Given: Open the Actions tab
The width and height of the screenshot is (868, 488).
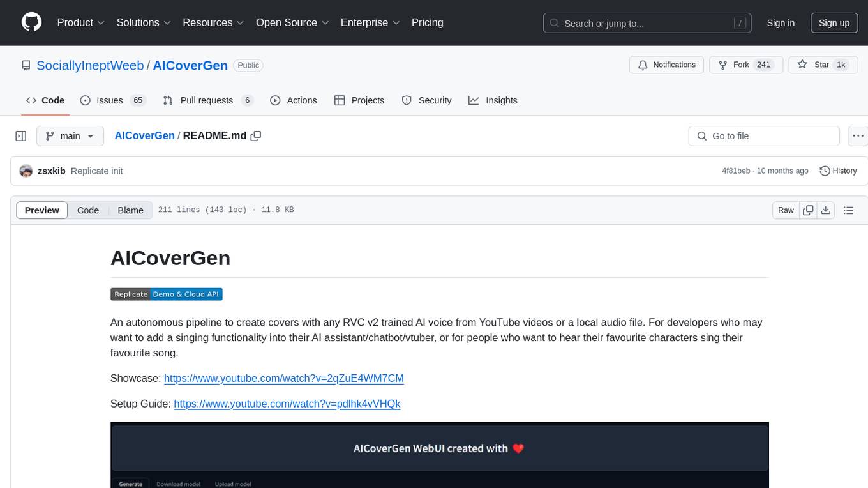Looking at the screenshot, I should pyautogui.click(x=294, y=100).
